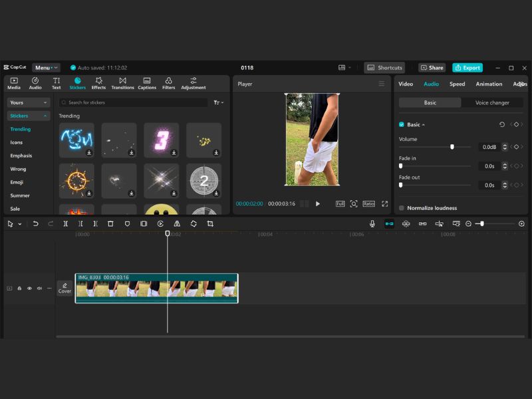
Task: Select the Emphasis sticker category
Action: [x=21, y=156]
